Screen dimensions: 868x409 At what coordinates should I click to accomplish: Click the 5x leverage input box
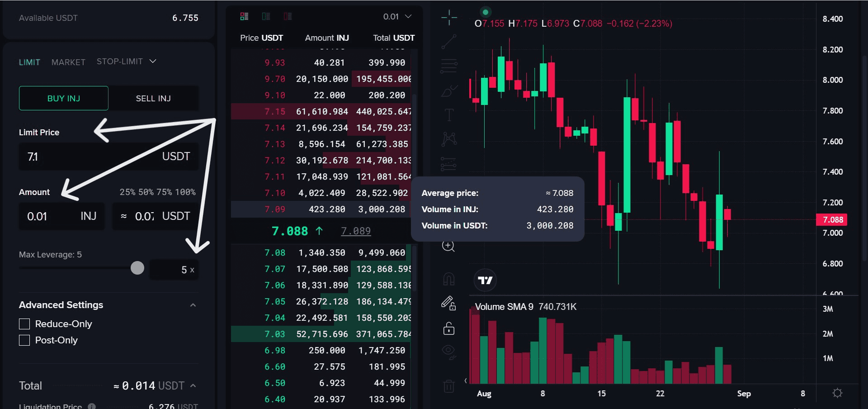(x=174, y=270)
